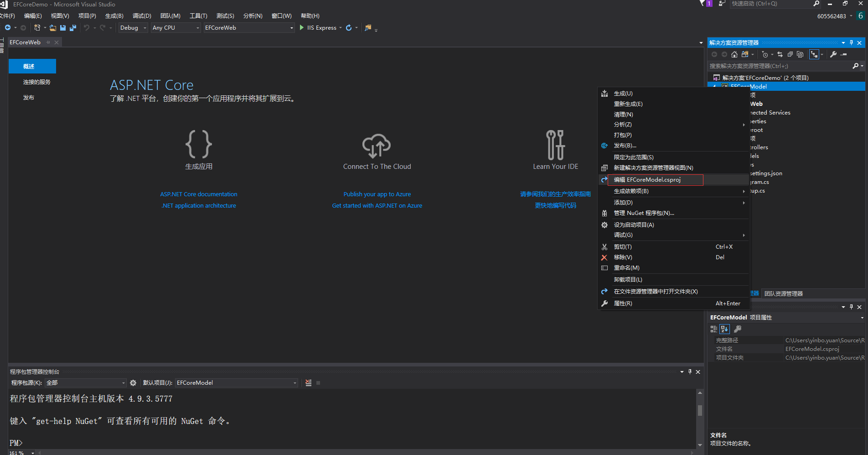Screen dimensions: 868x455
Task: Click the Collapse All icon in Solution Explorer
Action: click(790, 54)
